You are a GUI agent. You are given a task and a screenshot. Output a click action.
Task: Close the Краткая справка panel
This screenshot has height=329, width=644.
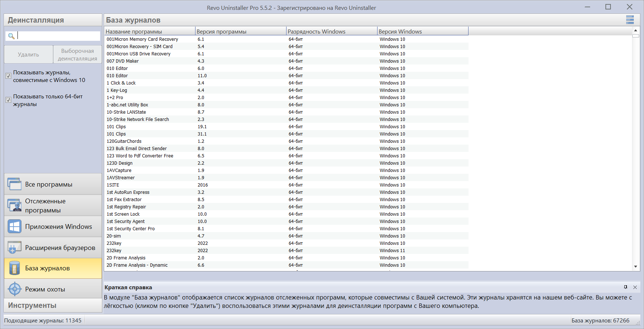(x=635, y=287)
